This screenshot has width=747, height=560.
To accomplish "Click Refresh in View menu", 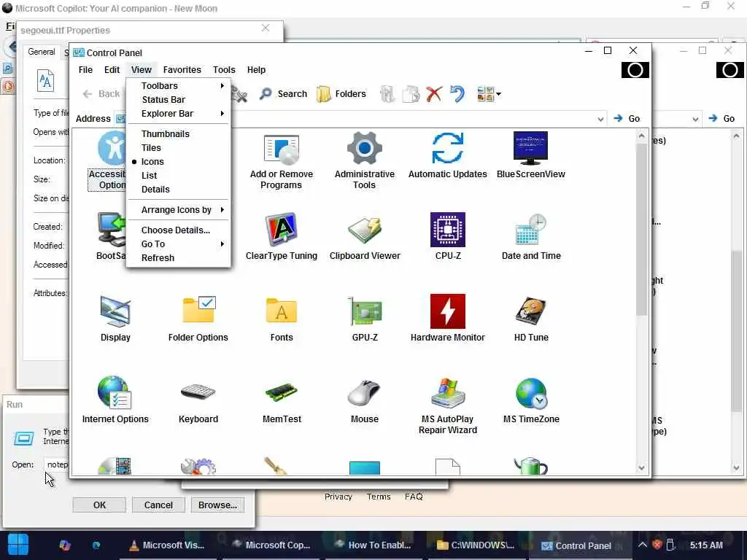I will click(x=178, y=257).
